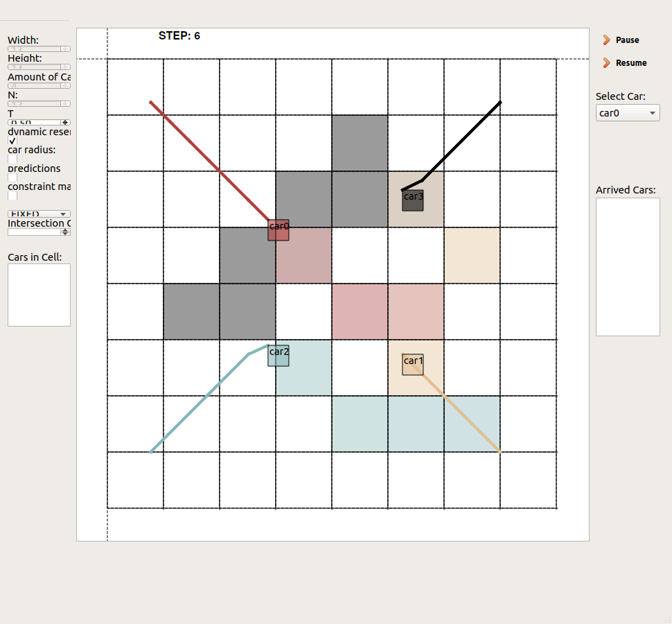The image size is (672, 624).
Task: Open the FIXED mode dropdown
Action: (x=39, y=214)
